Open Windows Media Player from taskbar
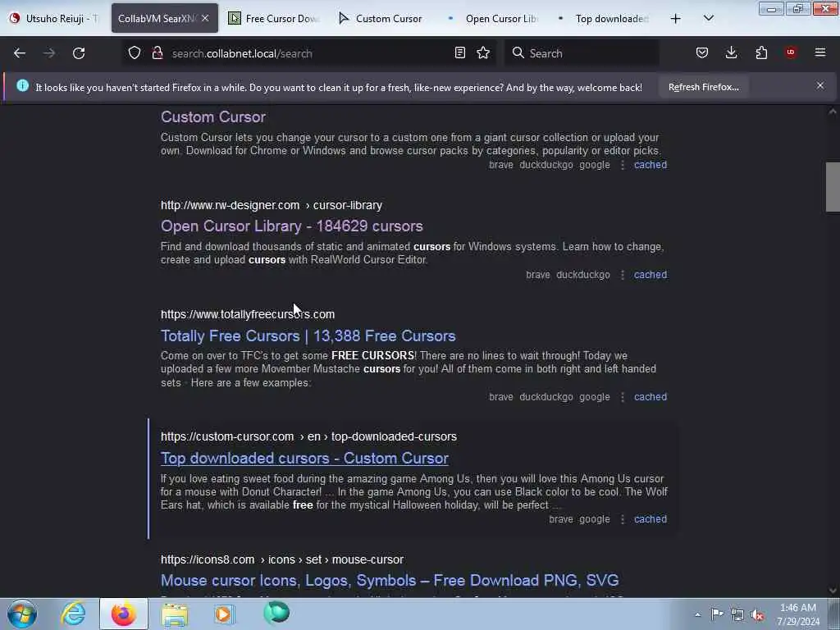This screenshot has width=840, height=630. (x=224, y=614)
